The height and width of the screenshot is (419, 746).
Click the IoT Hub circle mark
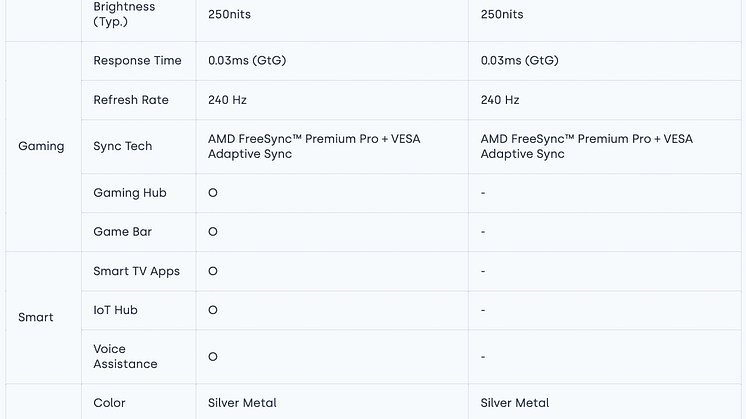click(213, 310)
